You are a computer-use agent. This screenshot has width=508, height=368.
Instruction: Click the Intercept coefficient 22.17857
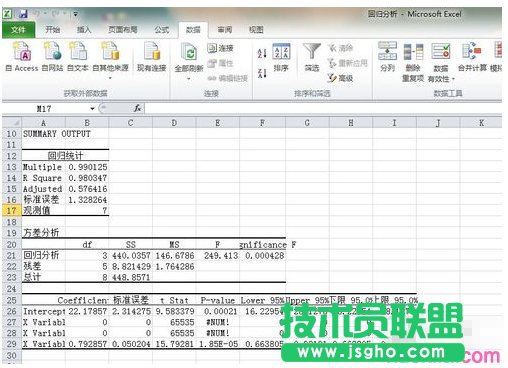tap(87, 311)
